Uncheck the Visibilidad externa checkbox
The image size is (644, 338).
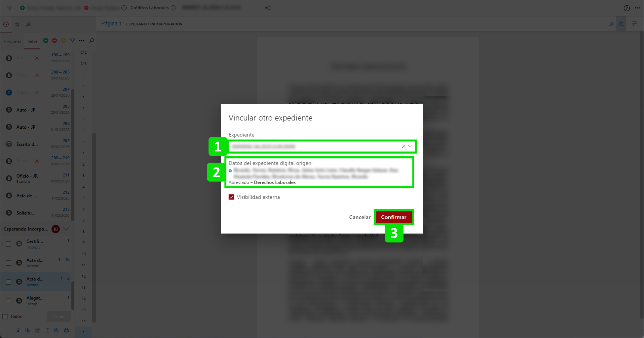pyautogui.click(x=231, y=197)
